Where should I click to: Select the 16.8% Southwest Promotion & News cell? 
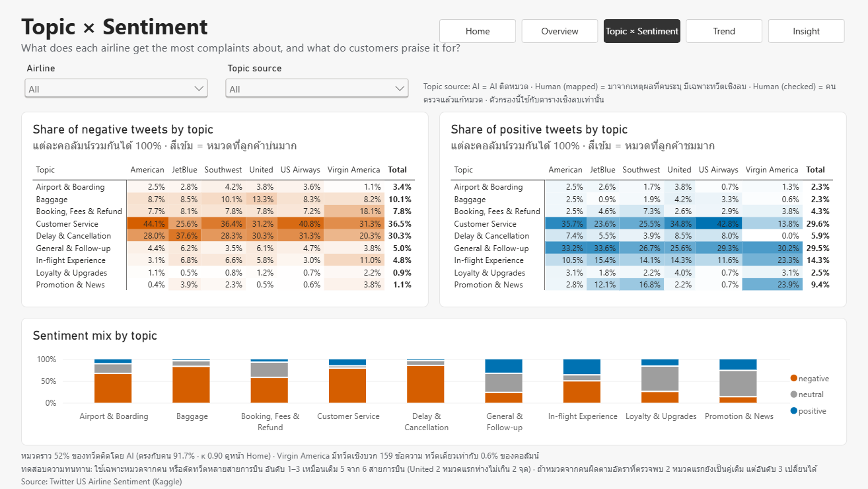click(x=641, y=285)
